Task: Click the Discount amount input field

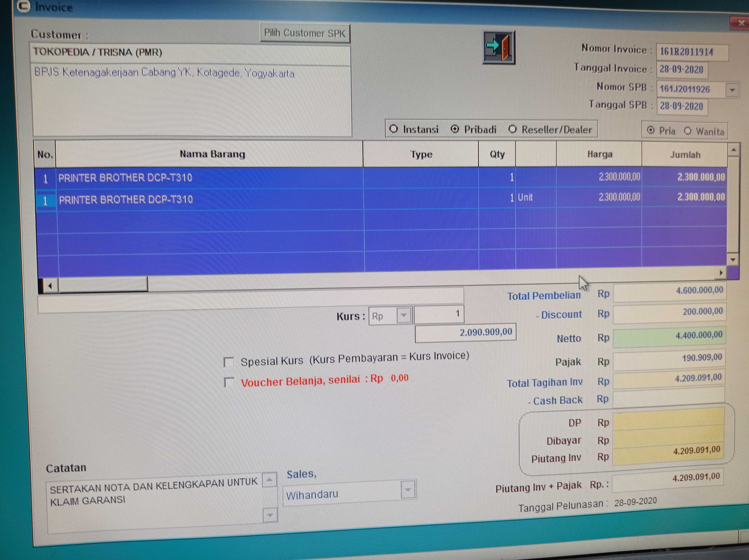Action: tap(669, 313)
